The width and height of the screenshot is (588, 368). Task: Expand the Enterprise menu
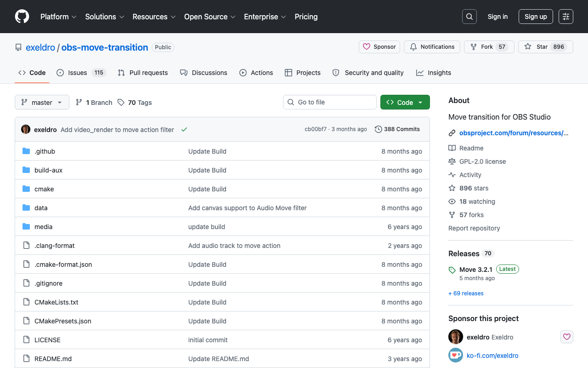tap(265, 17)
